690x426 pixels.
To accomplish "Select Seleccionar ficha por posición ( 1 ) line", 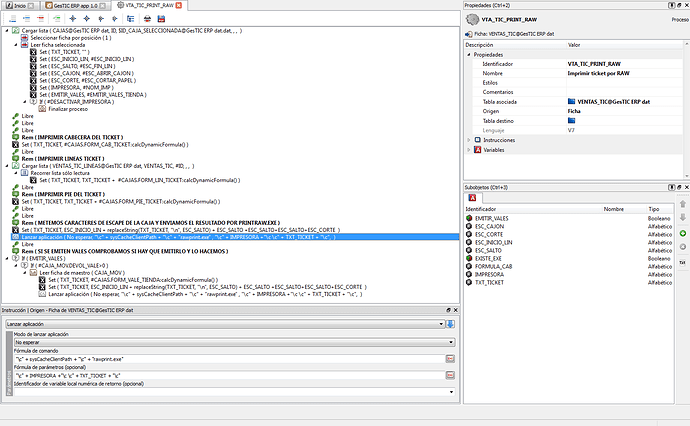I will click(70, 38).
